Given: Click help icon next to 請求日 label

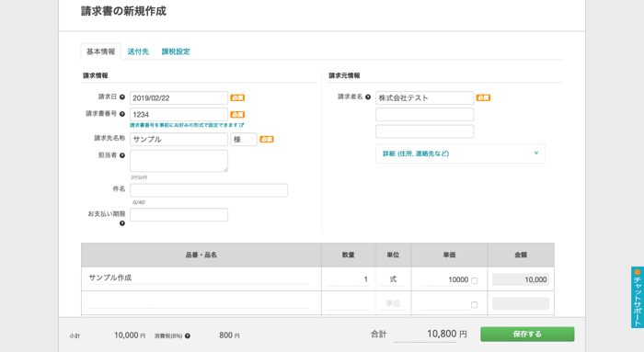Looking at the screenshot, I should coord(122,97).
